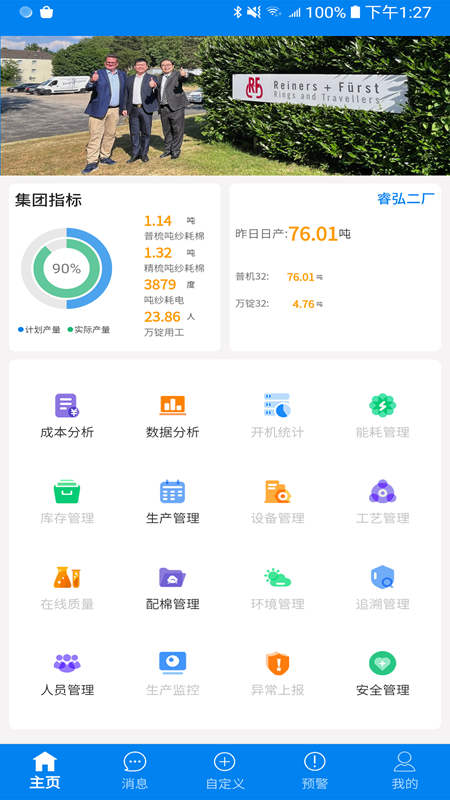This screenshot has width=450, height=800.
Task: Tap the 1.14 普梳吨纱耗棉 value
Action: pos(158,221)
